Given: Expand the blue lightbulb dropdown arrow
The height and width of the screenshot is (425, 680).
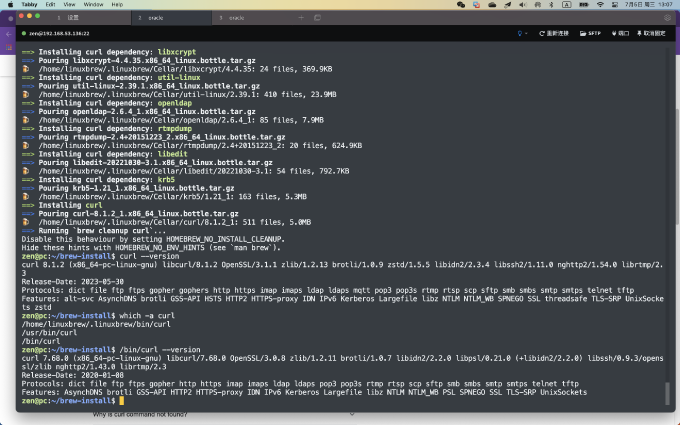Looking at the screenshot, I should tap(526, 33).
